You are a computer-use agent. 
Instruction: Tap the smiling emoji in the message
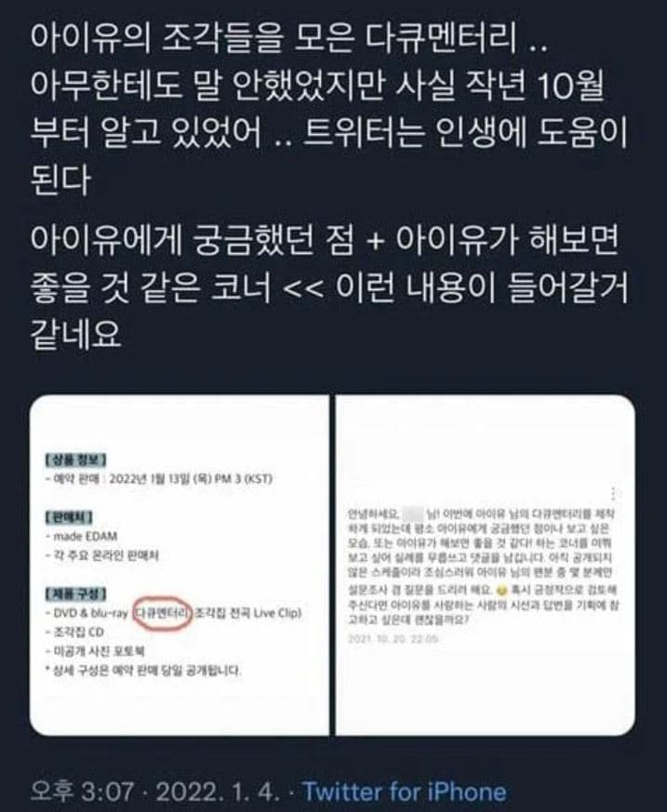point(500,591)
